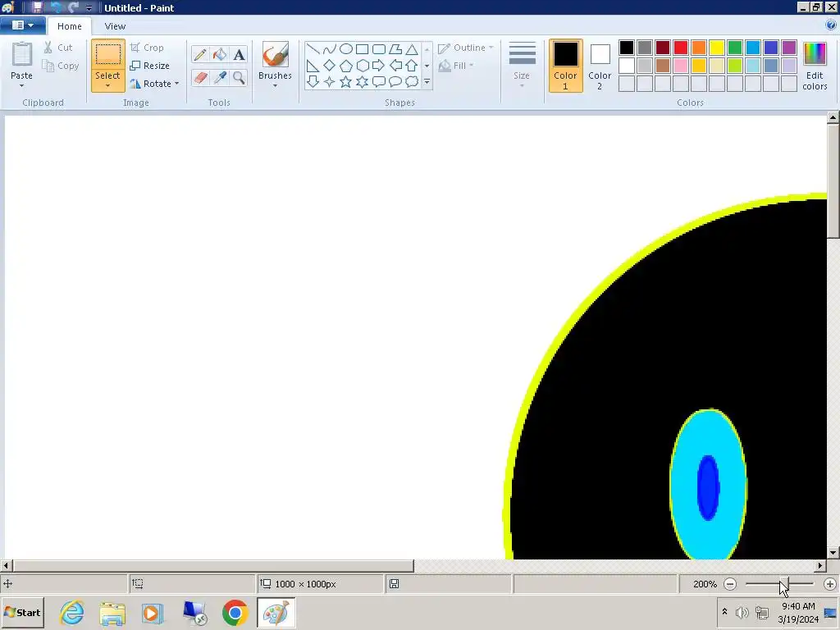Choose the Line shape

coord(313,49)
